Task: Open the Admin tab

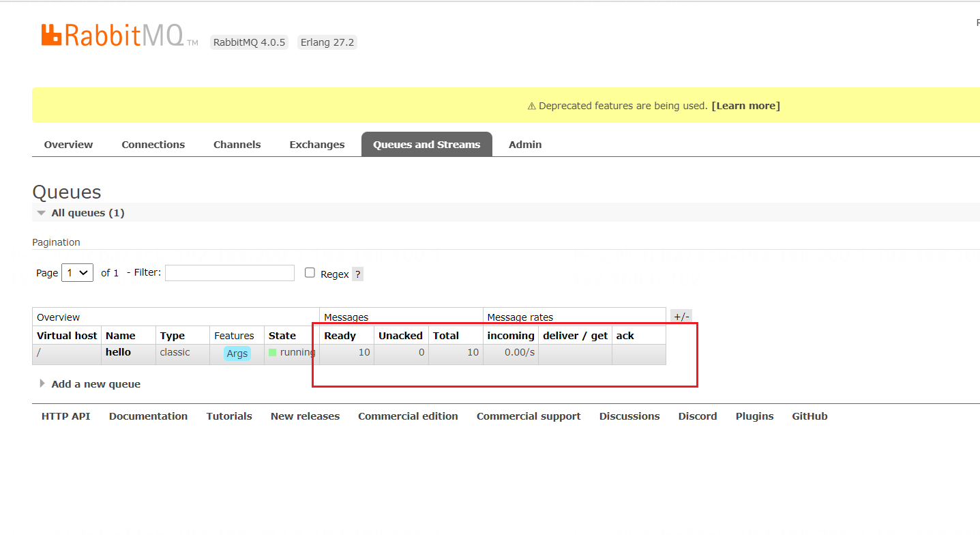Action: tap(524, 145)
